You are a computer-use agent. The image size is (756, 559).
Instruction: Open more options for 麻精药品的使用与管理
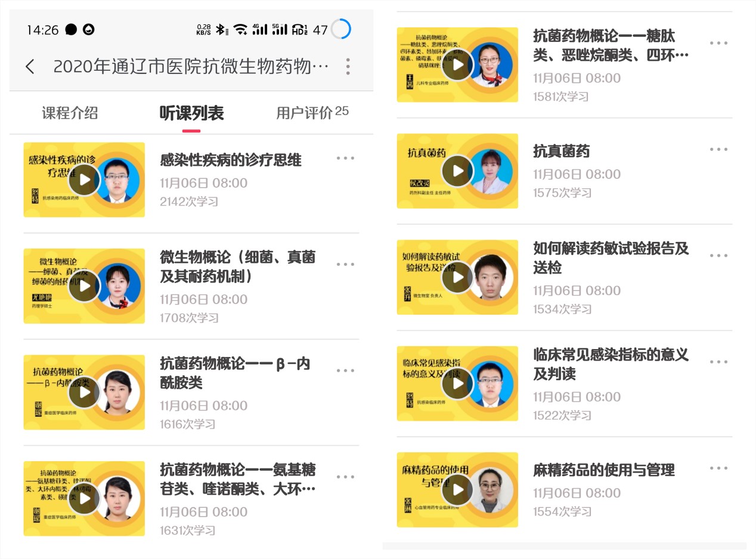(x=718, y=468)
